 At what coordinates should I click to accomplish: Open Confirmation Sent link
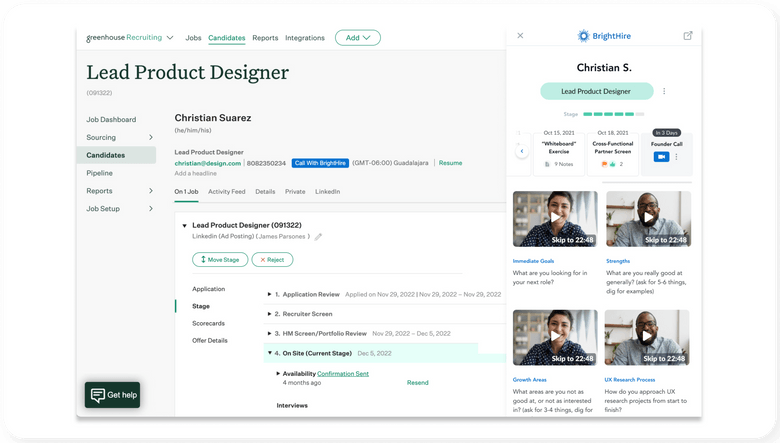(x=343, y=373)
